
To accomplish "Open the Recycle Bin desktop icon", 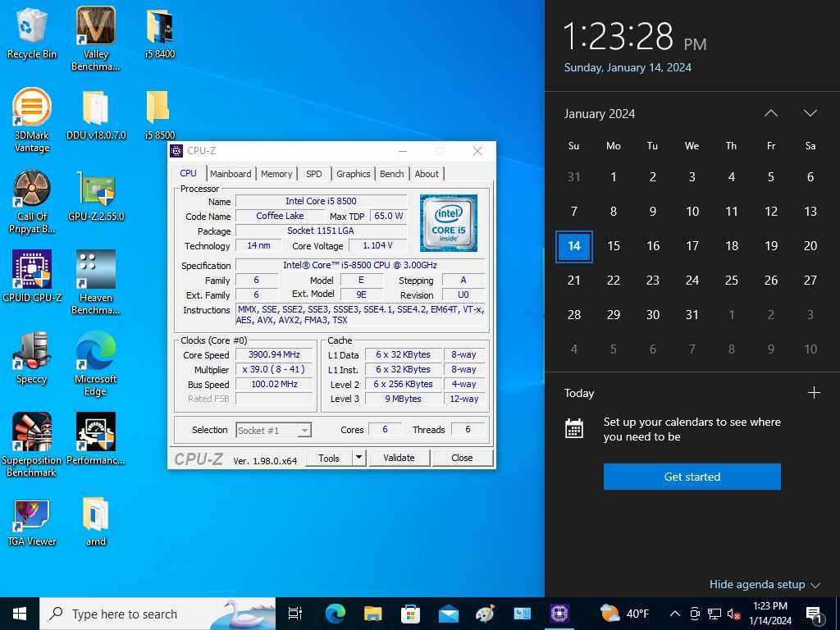I will (x=31, y=34).
